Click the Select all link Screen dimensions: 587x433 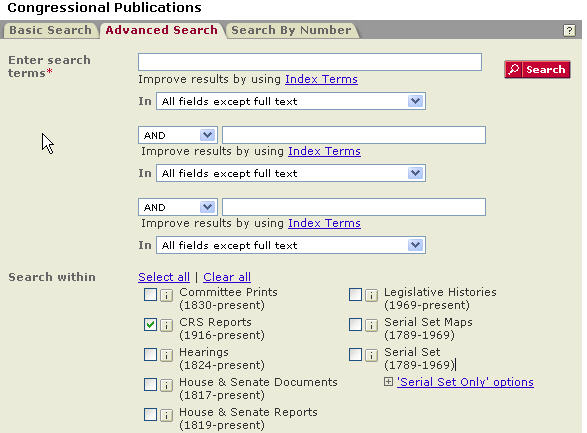click(164, 277)
